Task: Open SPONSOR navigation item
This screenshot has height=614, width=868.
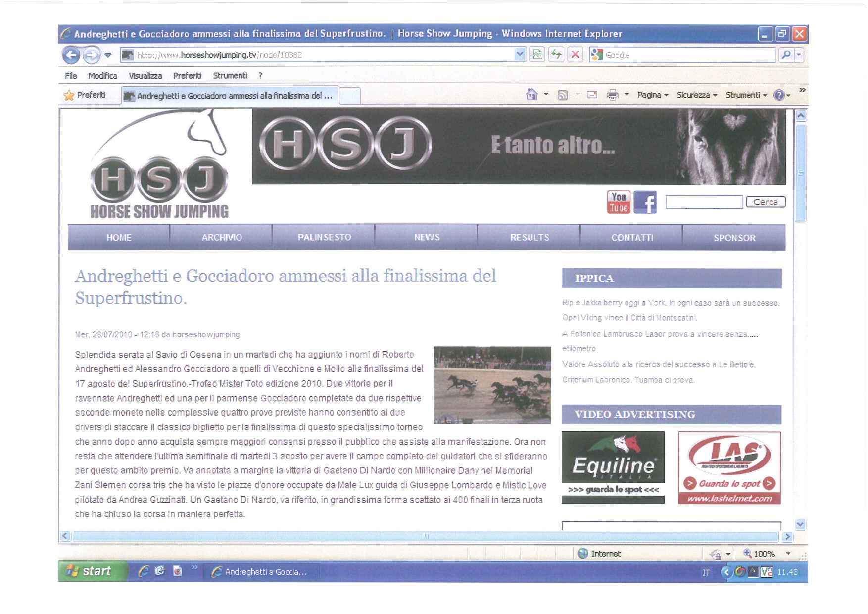Action: (x=734, y=238)
